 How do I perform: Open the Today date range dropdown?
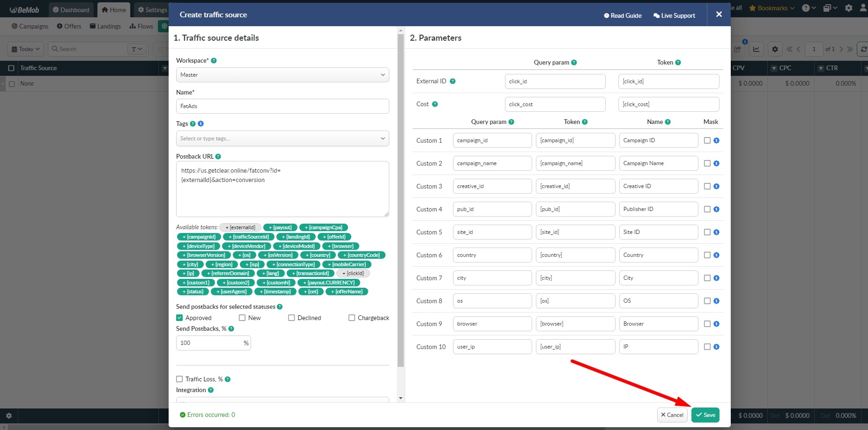[x=26, y=49]
